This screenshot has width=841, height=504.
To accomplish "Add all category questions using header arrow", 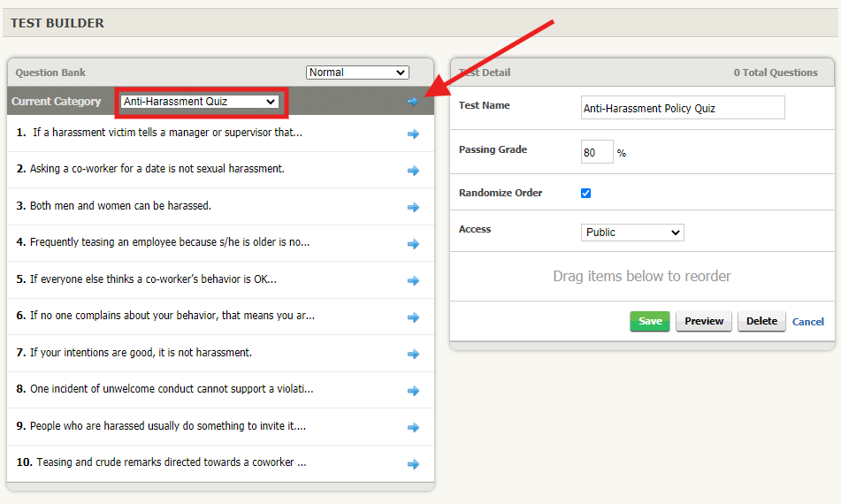I will pyautogui.click(x=412, y=102).
